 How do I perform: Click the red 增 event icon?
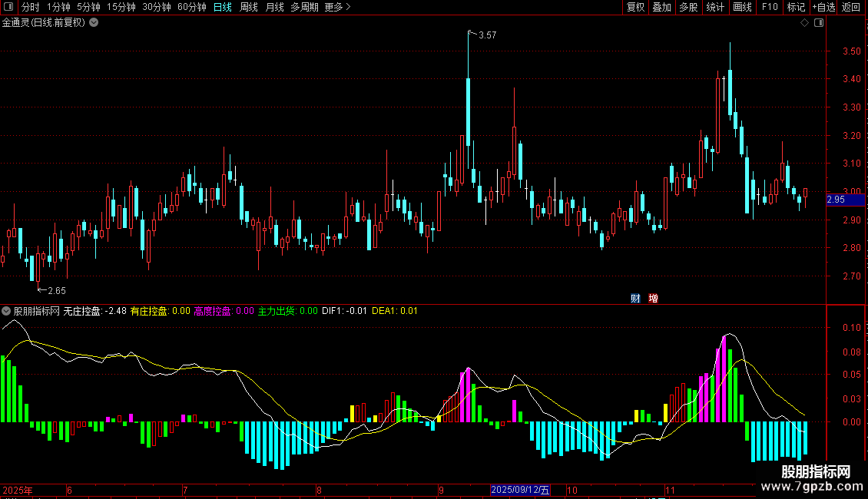pyautogui.click(x=653, y=299)
